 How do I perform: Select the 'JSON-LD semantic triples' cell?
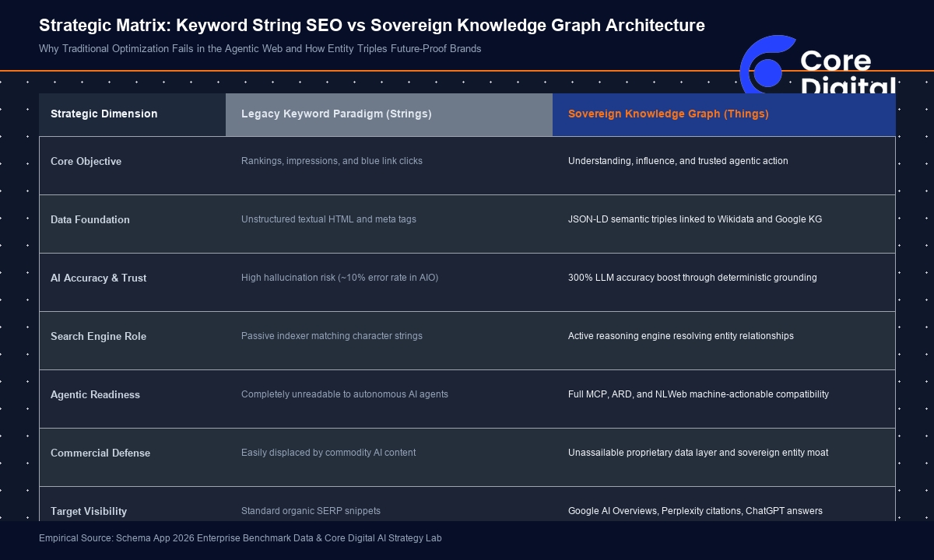pyautogui.click(x=695, y=219)
